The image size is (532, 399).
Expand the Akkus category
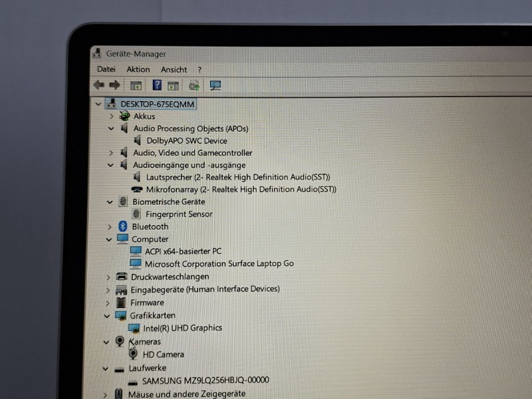coord(112,116)
